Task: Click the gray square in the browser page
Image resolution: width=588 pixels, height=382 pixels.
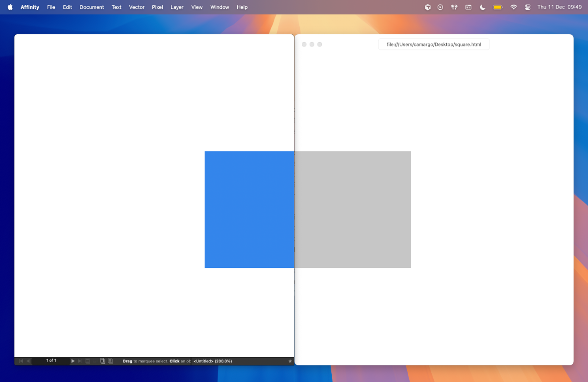Action: pyautogui.click(x=353, y=210)
